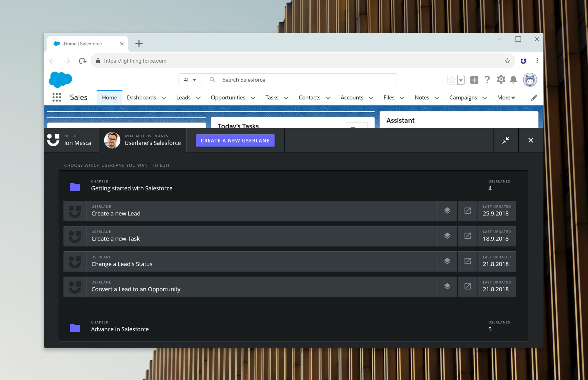
Task: Expand the Leads tab dropdown chevron
Action: tap(198, 98)
